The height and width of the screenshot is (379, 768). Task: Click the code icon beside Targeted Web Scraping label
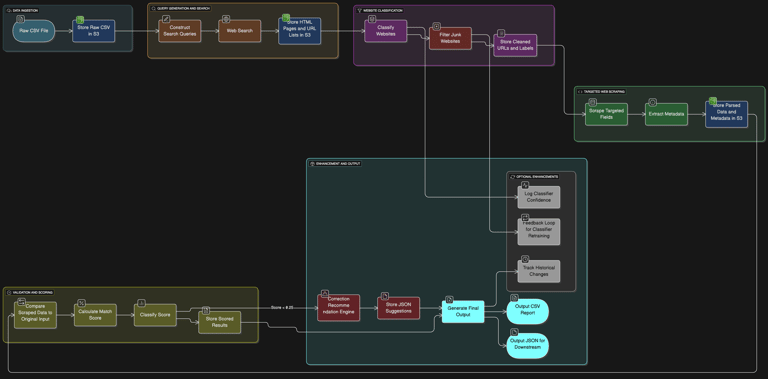click(x=580, y=92)
